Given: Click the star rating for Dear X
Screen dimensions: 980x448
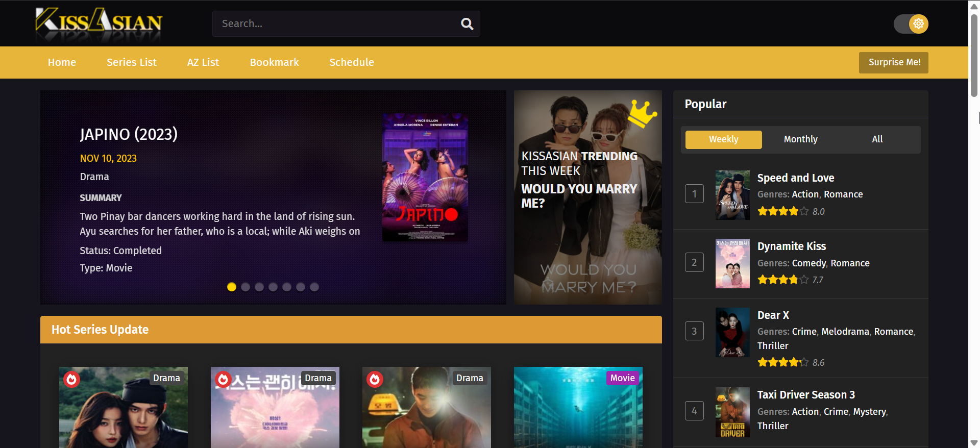Looking at the screenshot, I should (x=783, y=362).
